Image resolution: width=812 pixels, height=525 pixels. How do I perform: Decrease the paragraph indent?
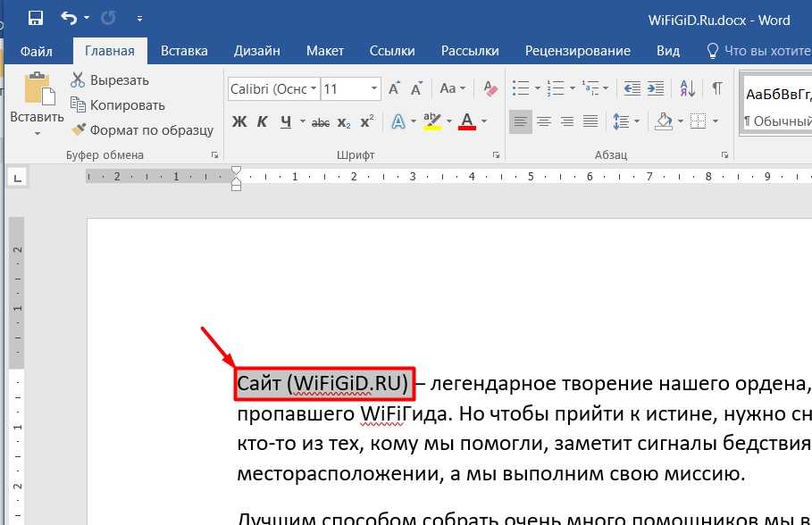632,88
